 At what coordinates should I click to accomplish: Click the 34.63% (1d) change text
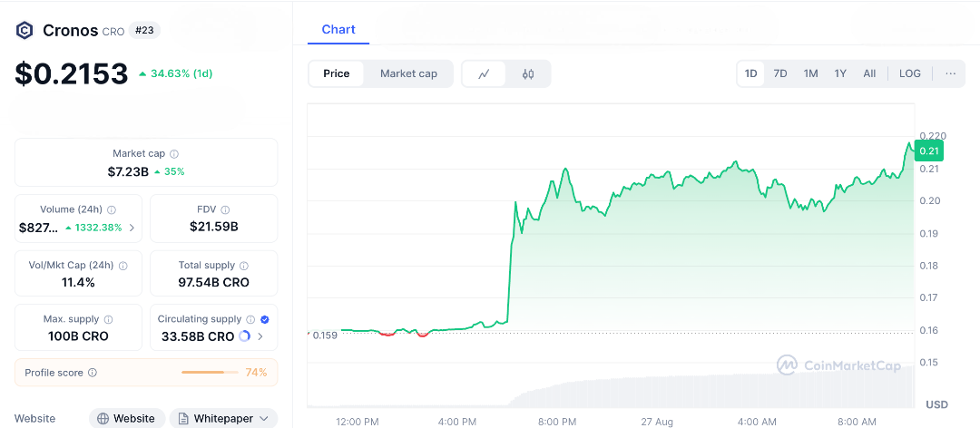[176, 73]
